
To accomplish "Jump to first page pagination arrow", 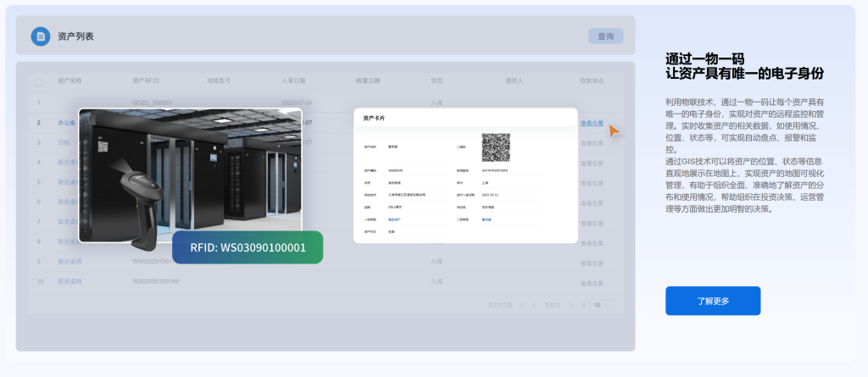I will (521, 305).
